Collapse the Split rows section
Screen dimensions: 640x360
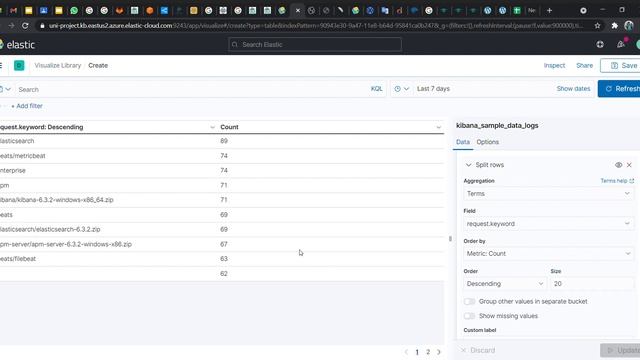[x=469, y=165]
